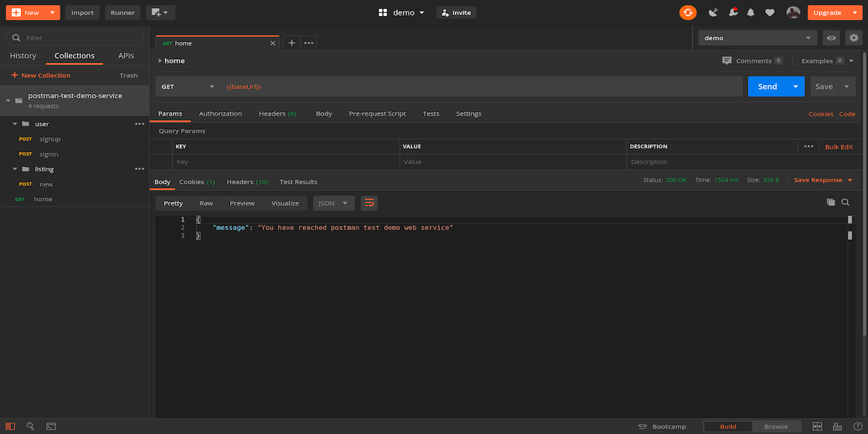The width and height of the screenshot is (868, 434).
Task: Open the Pre-request Script tab
Action: click(x=378, y=114)
